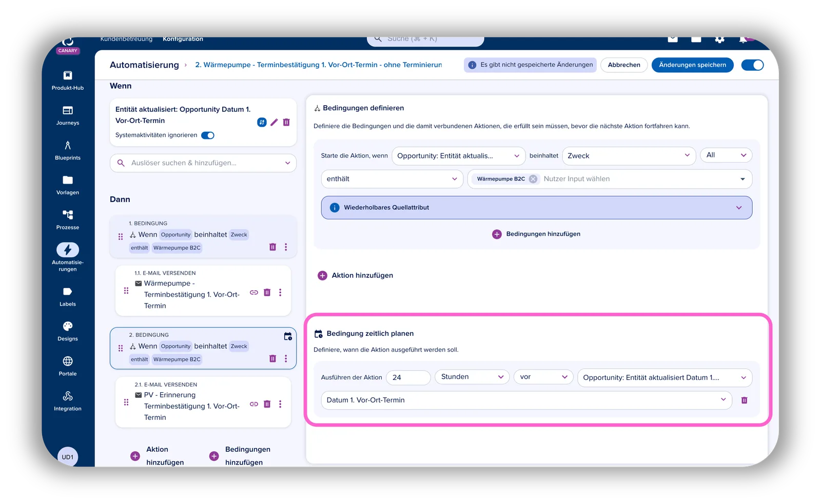Open the Opportunity: Entität aktualisiert Datum dropdown

tap(664, 378)
